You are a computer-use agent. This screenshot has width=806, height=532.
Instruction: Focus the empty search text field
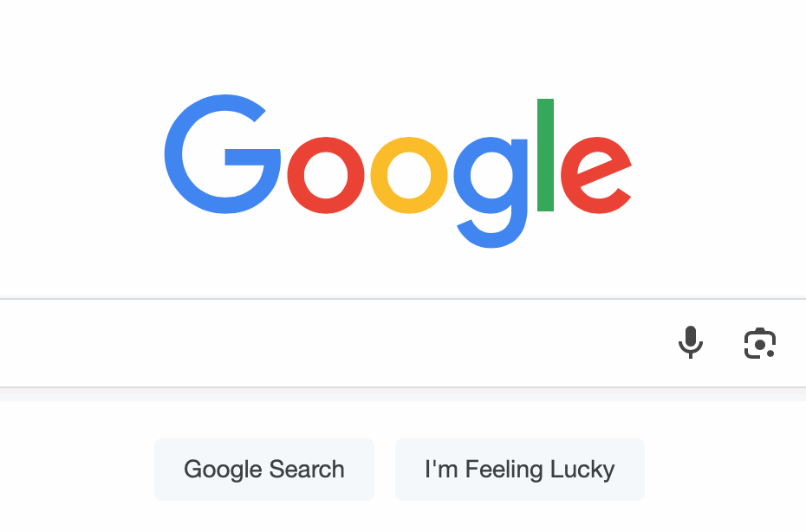[329, 343]
